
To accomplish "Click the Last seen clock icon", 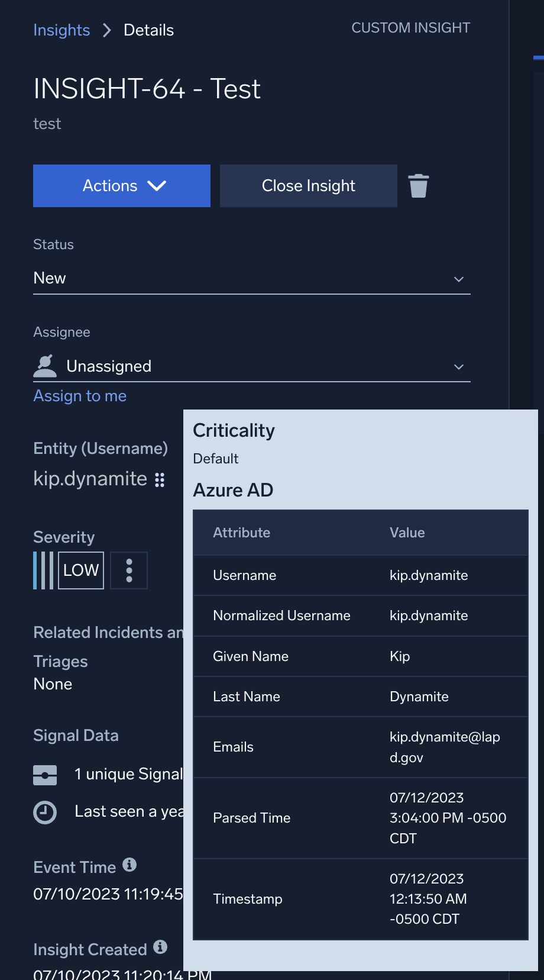I will 45,813.
